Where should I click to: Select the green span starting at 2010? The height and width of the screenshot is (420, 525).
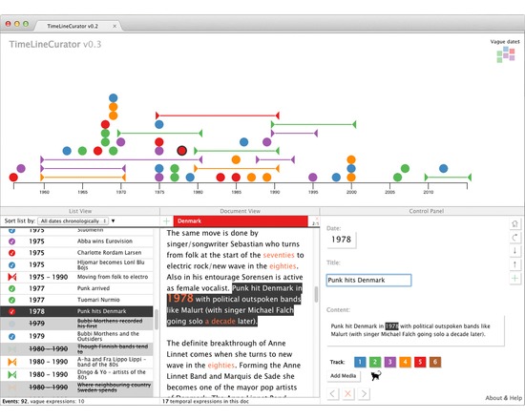[x=448, y=178]
